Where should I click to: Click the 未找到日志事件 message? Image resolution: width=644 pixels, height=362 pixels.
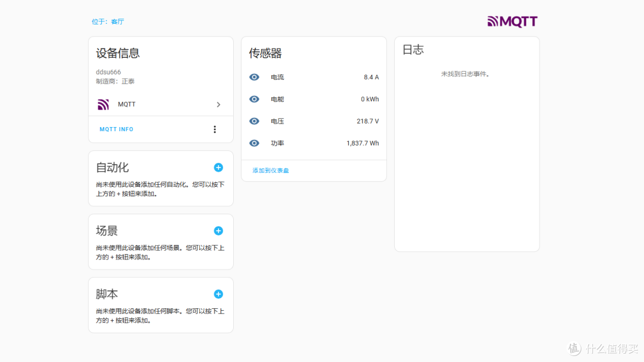coord(465,74)
